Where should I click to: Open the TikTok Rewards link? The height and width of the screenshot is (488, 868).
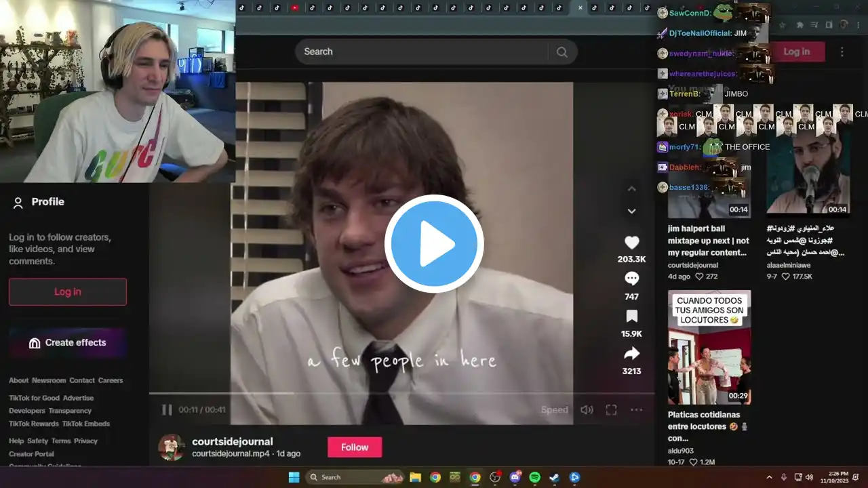(34, 424)
